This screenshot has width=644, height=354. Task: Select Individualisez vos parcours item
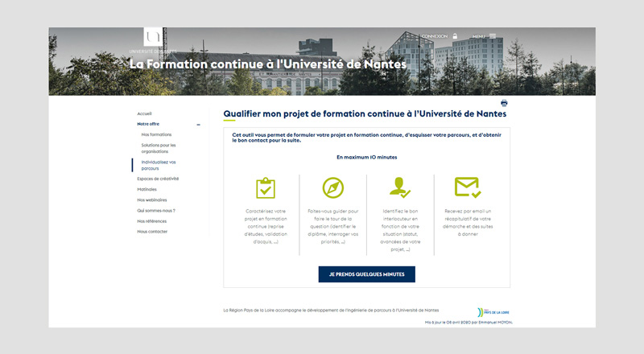(x=159, y=165)
